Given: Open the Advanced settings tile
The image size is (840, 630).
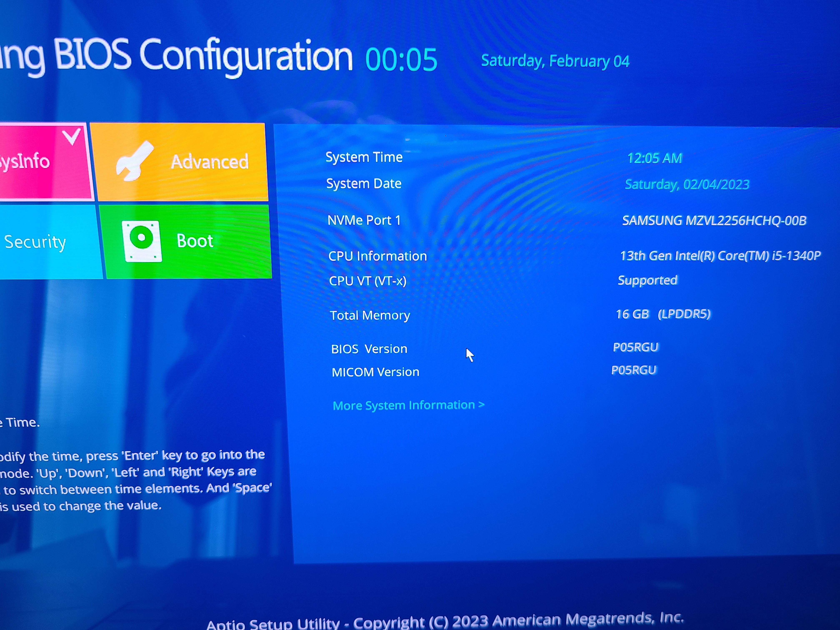Looking at the screenshot, I should tap(179, 162).
